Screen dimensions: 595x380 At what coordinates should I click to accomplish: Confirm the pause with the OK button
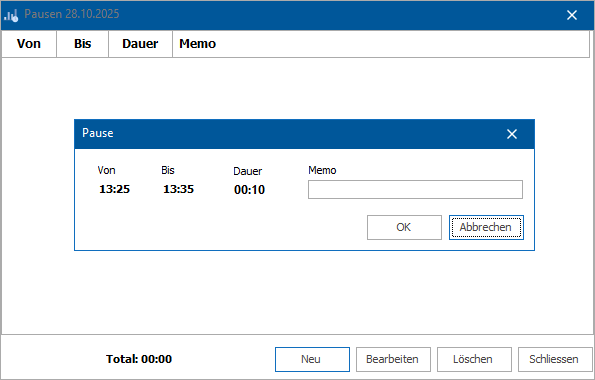click(x=404, y=227)
